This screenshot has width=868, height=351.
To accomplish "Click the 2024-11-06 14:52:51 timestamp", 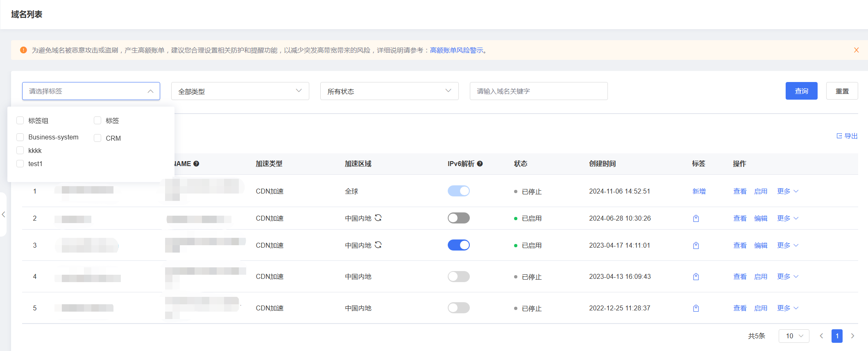I will [619, 191].
